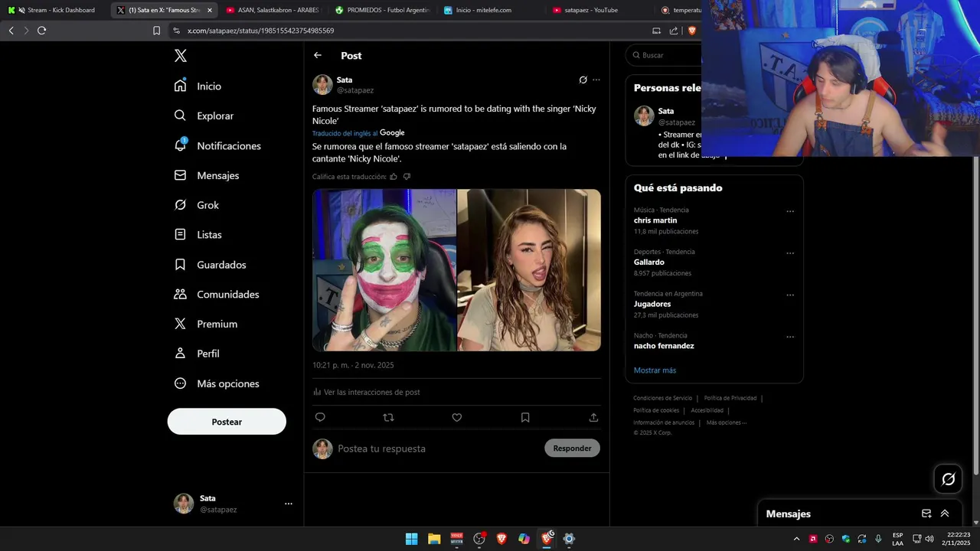Click the Responder button
Image resolution: width=980 pixels, height=551 pixels.
click(x=572, y=448)
